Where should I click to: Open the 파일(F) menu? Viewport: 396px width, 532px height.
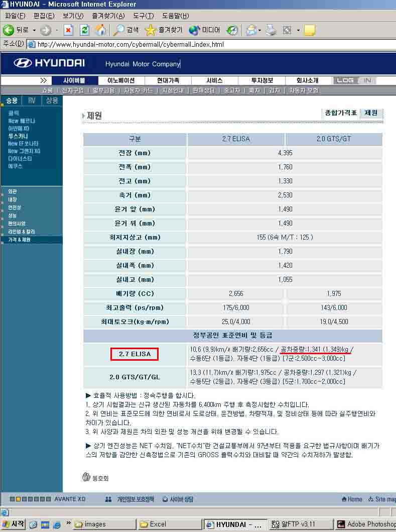tap(15, 16)
